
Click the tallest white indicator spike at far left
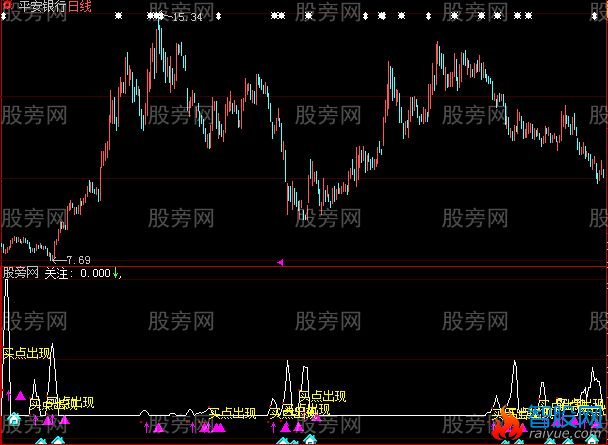tap(7, 347)
